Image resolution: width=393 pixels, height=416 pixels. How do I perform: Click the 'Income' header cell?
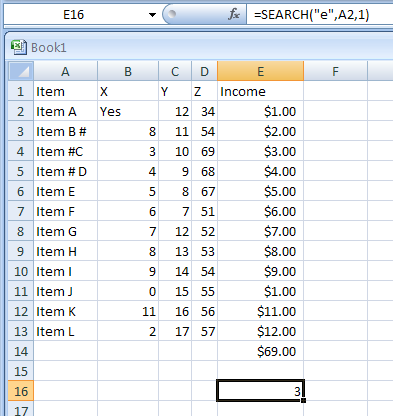click(260, 91)
